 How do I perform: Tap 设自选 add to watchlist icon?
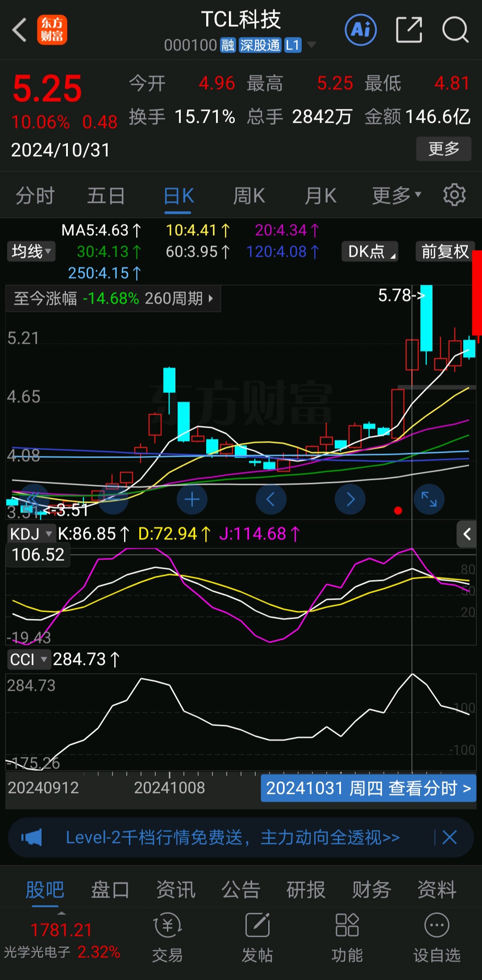[437, 938]
